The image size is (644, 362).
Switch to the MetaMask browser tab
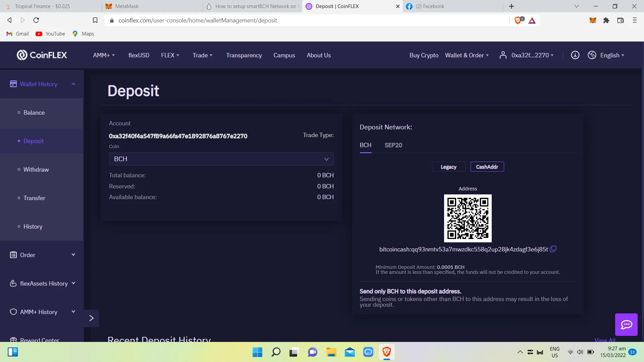pyautogui.click(x=152, y=6)
